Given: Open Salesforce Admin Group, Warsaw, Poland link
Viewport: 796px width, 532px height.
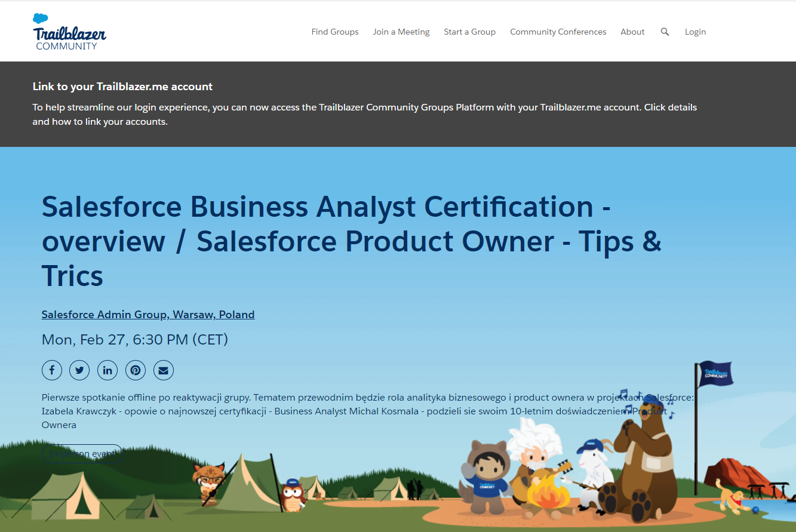Looking at the screenshot, I should (148, 315).
